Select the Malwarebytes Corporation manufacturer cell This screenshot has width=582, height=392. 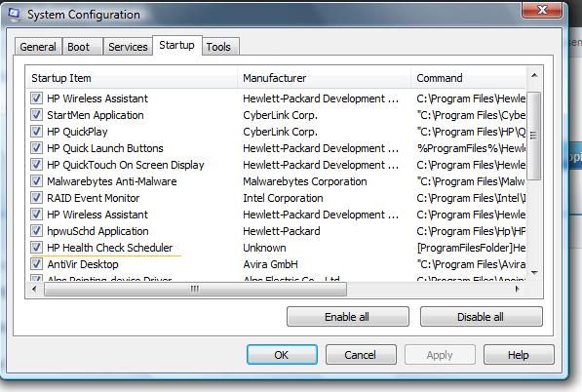[305, 181]
